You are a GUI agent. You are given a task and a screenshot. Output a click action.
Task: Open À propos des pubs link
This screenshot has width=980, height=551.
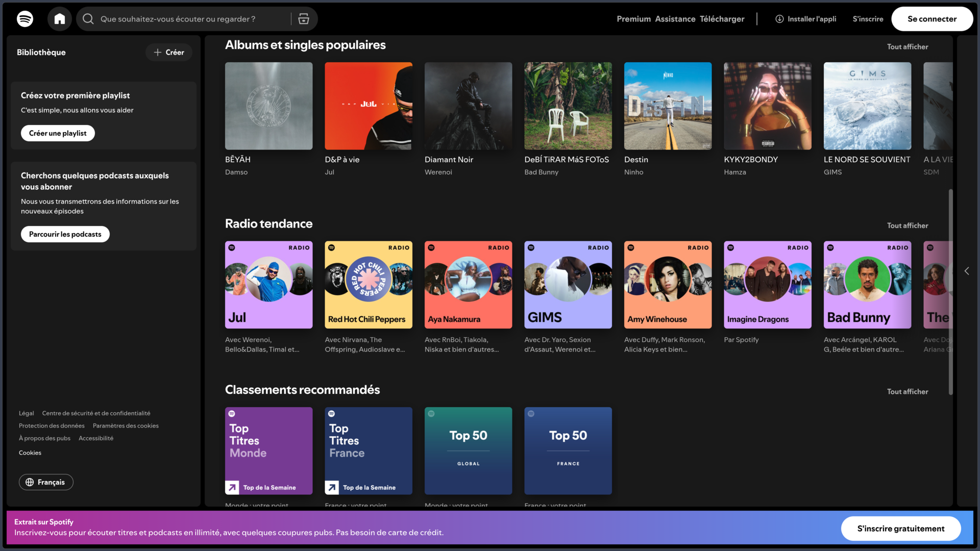[x=44, y=438]
